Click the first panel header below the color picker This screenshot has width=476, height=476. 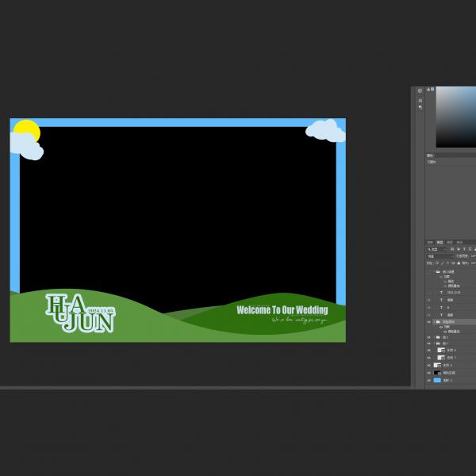pos(432,155)
